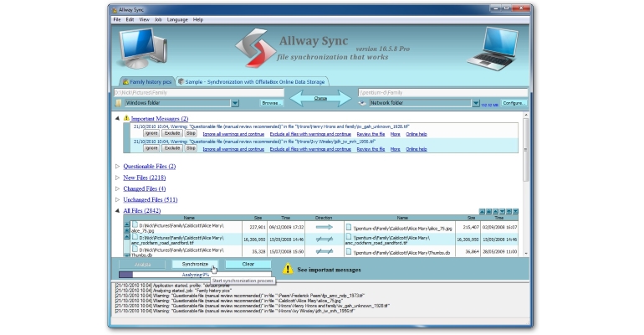Image resolution: width=644 pixels, height=335 pixels.
Task: Switch to the Family history pics tab
Action: point(147,81)
